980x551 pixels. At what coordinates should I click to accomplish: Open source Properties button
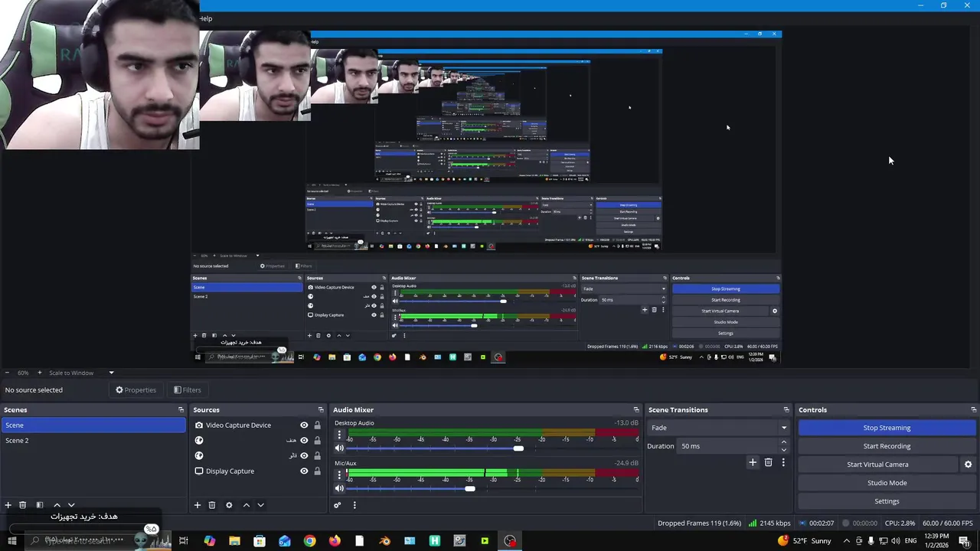(x=136, y=390)
